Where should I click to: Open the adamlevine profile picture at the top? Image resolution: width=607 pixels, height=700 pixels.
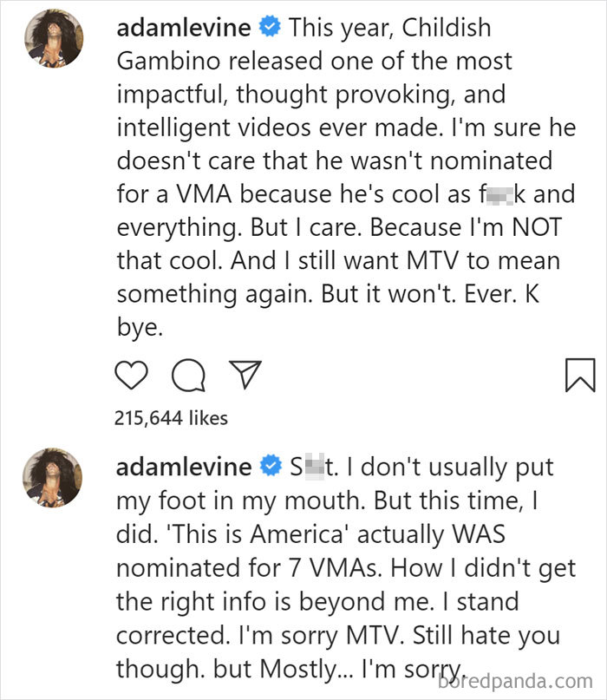click(x=54, y=38)
